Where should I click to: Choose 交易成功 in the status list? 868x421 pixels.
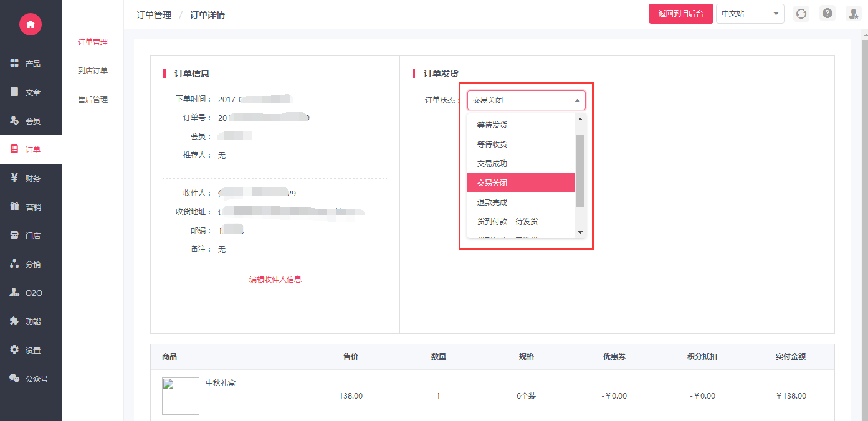pyautogui.click(x=492, y=164)
